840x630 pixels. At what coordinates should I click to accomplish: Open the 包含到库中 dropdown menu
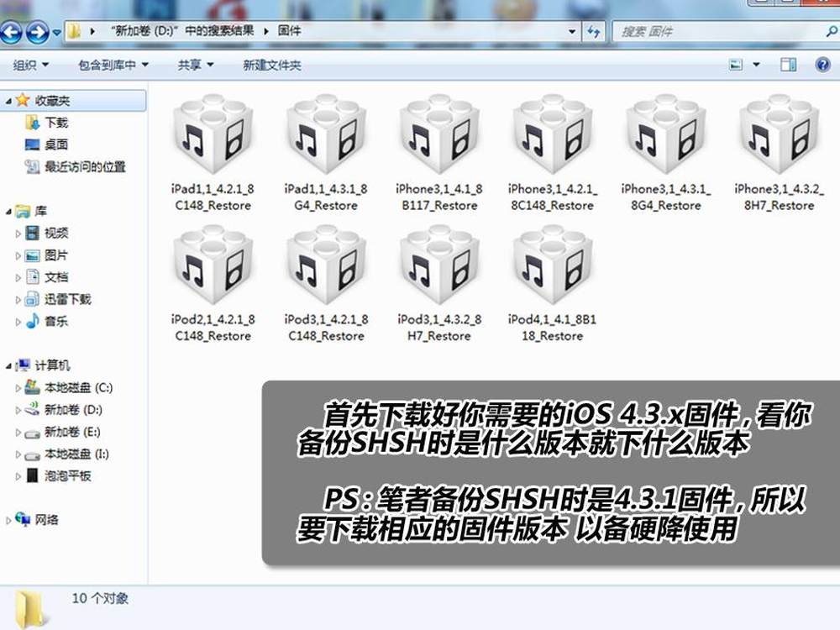(x=113, y=65)
